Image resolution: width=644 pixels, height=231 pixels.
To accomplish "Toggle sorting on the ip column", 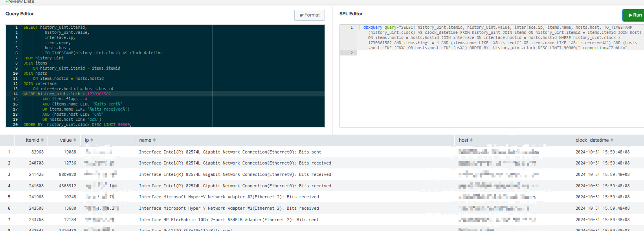I will (92, 140).
